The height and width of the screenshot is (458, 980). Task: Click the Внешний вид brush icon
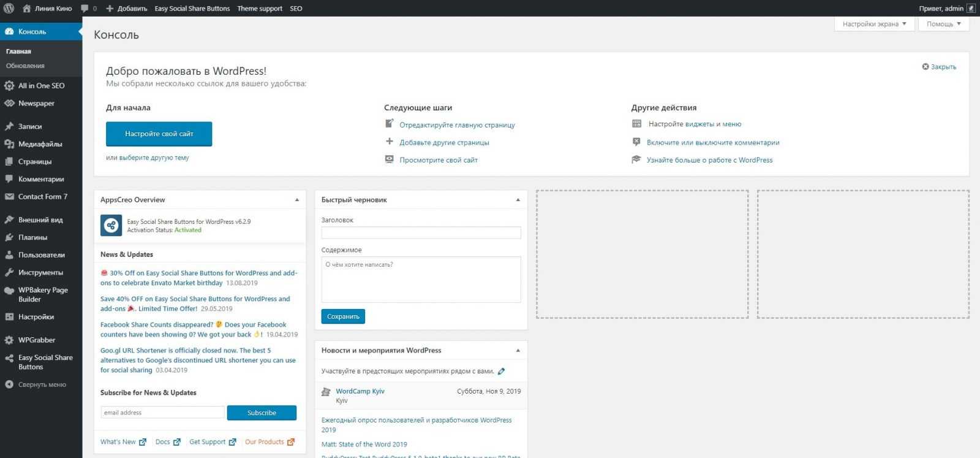[x=9, y=219]
